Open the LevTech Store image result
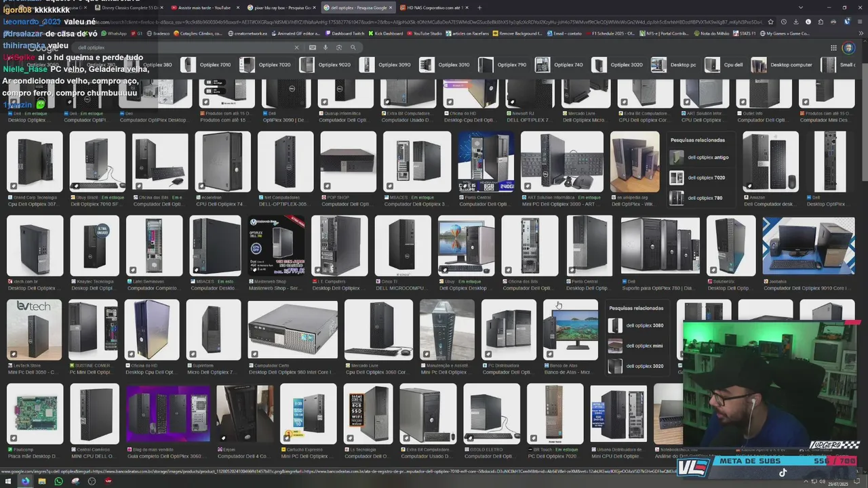Viewport: 868px width, 488px height. (x=34, y=329)
